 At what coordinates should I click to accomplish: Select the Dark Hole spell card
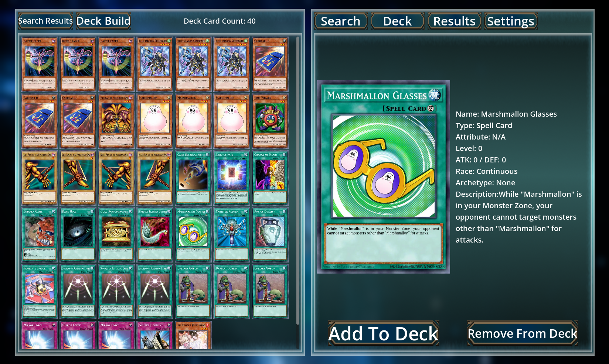[78, 235]
